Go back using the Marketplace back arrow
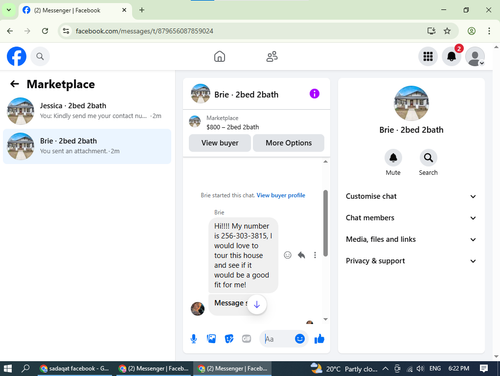500x376 pixels. point(14,84)
